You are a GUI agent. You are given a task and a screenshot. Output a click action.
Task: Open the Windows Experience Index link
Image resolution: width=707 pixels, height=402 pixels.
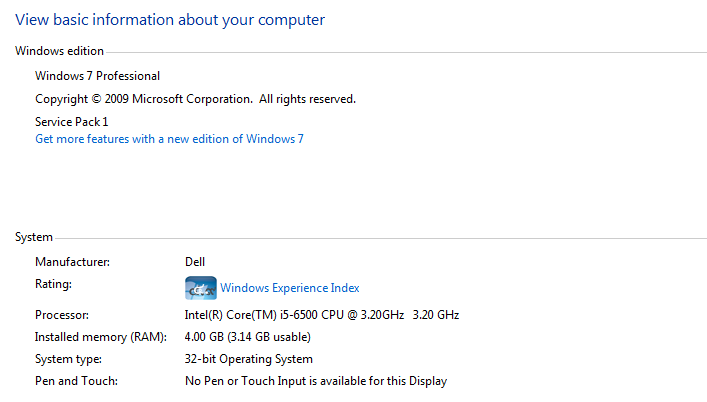[289, 288]
